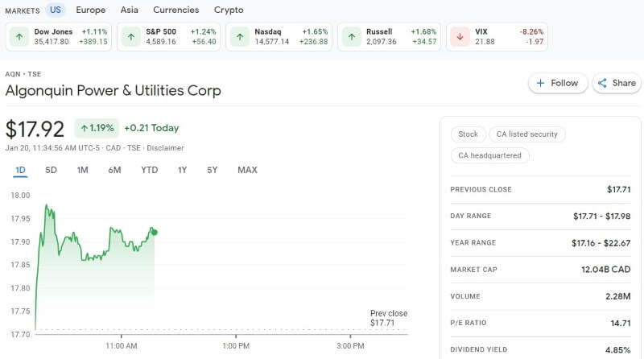Open the Currencies markets tab
Image resolution: width=644 pixels, height=359 pixels.
pos(175,10)
